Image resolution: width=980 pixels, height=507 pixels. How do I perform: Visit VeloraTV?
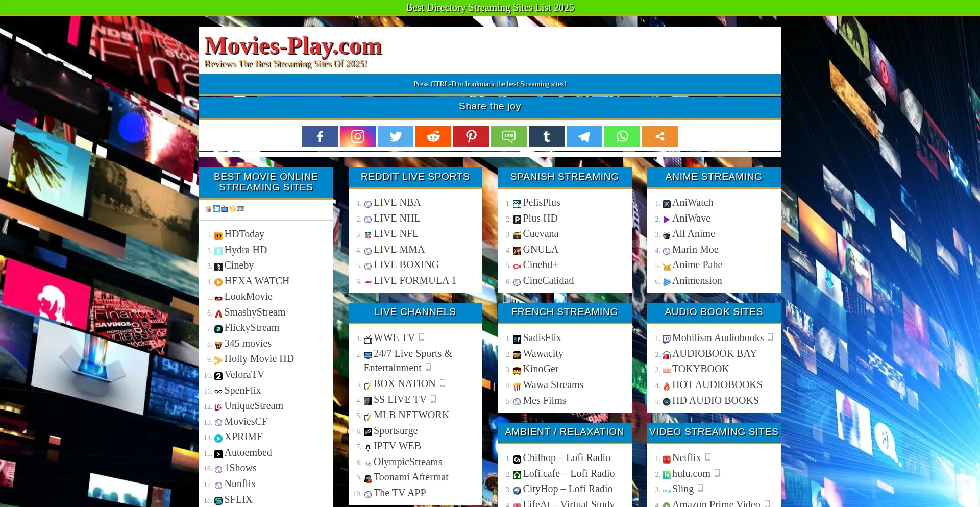[244, 375]
